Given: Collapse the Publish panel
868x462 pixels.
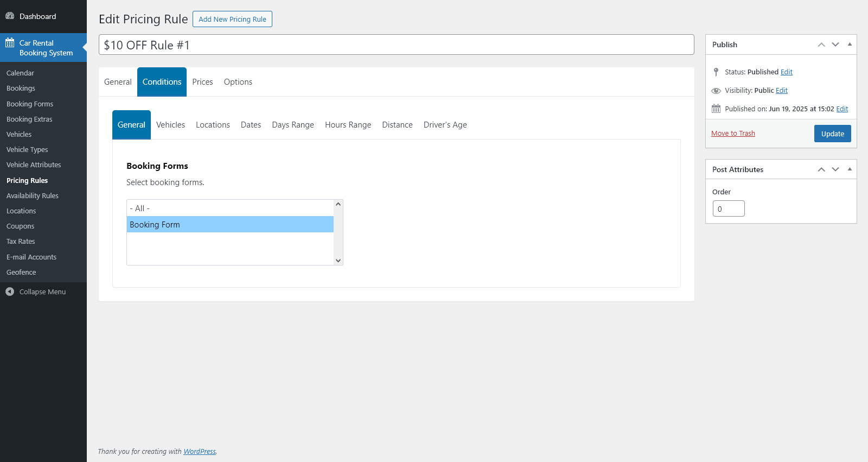Looking at the screenshot, I should pyautogui.click(x=850, y=45).
